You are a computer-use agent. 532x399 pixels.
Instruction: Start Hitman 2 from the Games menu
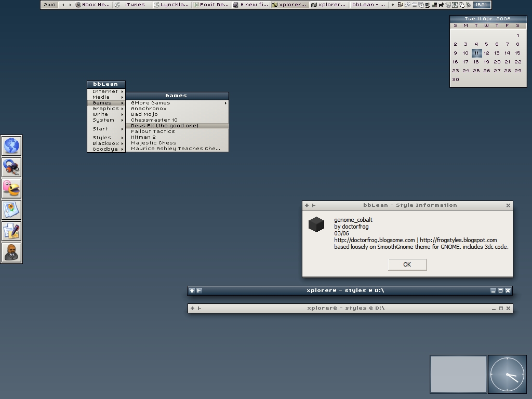pyautogui.click(x=177, y=137)
